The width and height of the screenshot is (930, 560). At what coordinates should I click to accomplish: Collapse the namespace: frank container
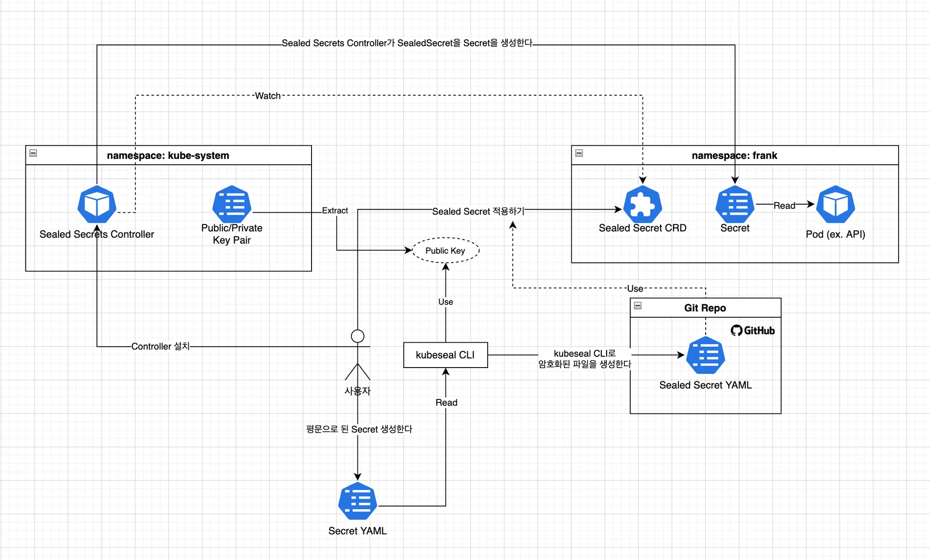tap(579, 153)
